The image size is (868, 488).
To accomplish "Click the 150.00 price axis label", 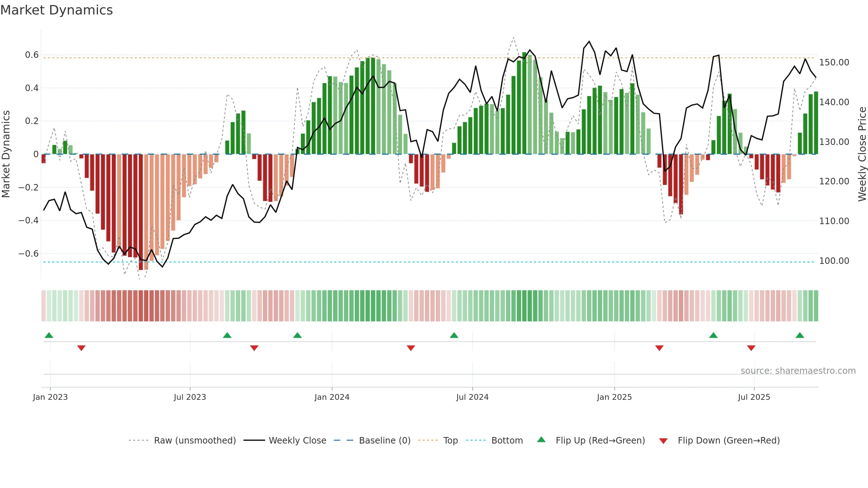I will coord(834,63).
